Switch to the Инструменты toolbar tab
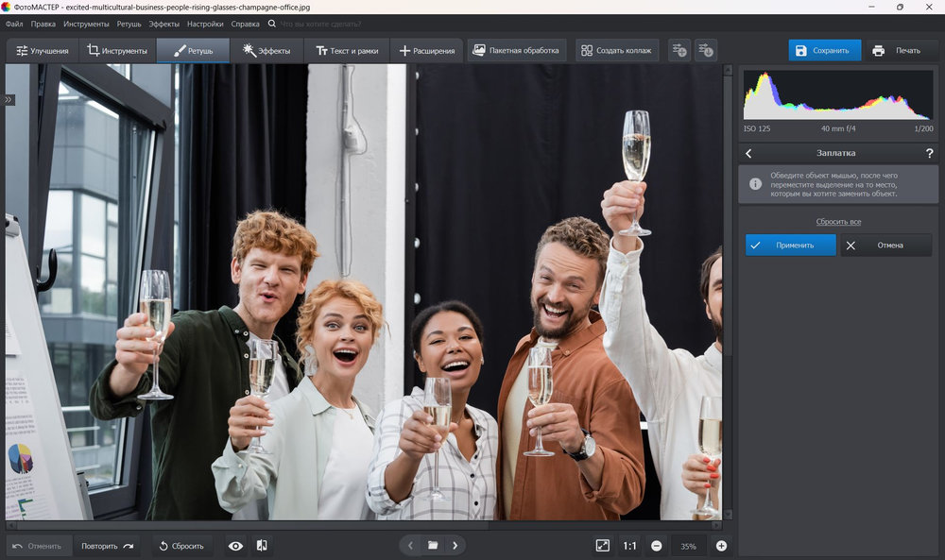Screen dimensions: 945x560 coord(117,51)
